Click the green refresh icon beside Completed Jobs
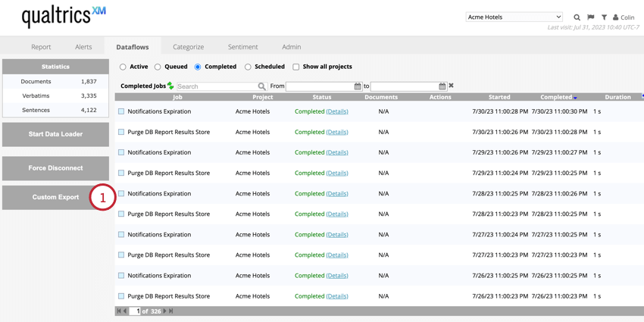The height and width of the screenshot is (322, 644). (170, 86)
